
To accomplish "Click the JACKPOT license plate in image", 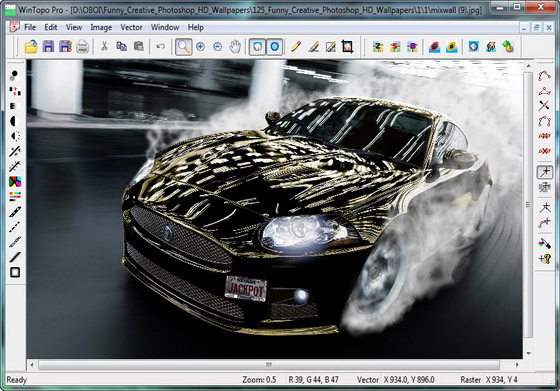I will point(246,289).
